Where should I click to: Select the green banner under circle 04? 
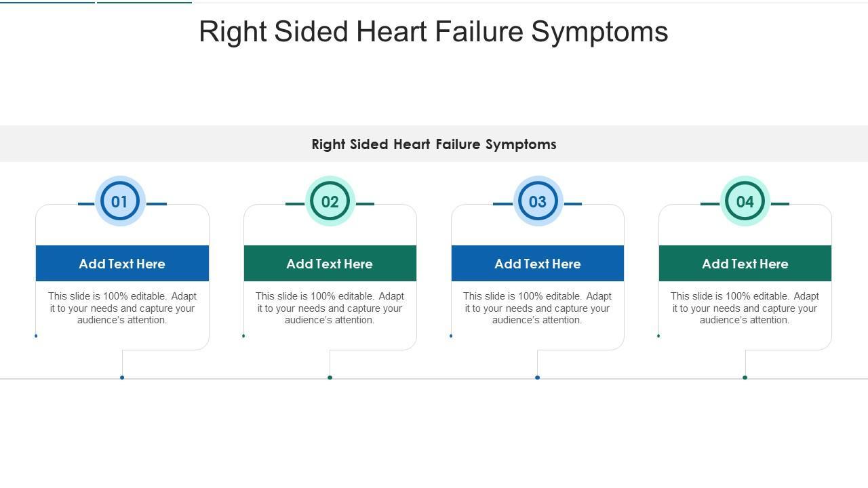745,264
